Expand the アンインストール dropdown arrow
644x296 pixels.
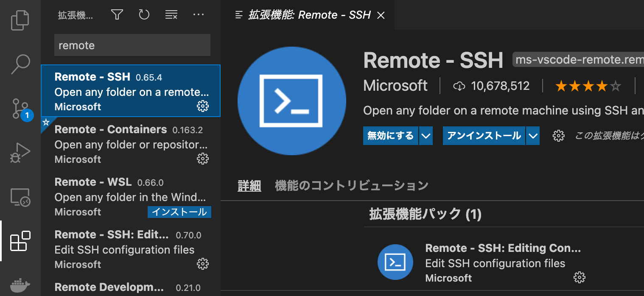pyautogui.click(x=533, y=136)
